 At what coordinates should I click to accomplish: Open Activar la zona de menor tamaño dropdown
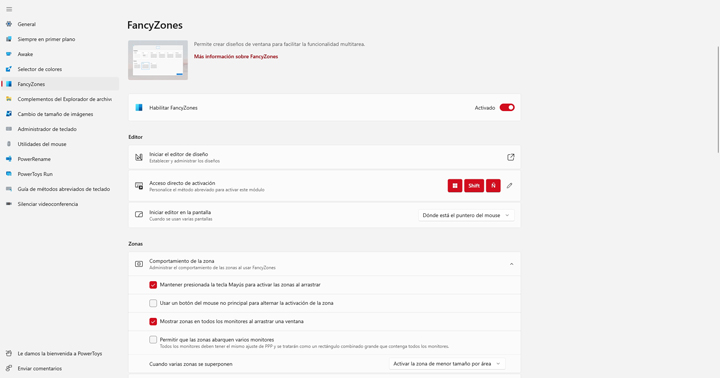[447, 364]
